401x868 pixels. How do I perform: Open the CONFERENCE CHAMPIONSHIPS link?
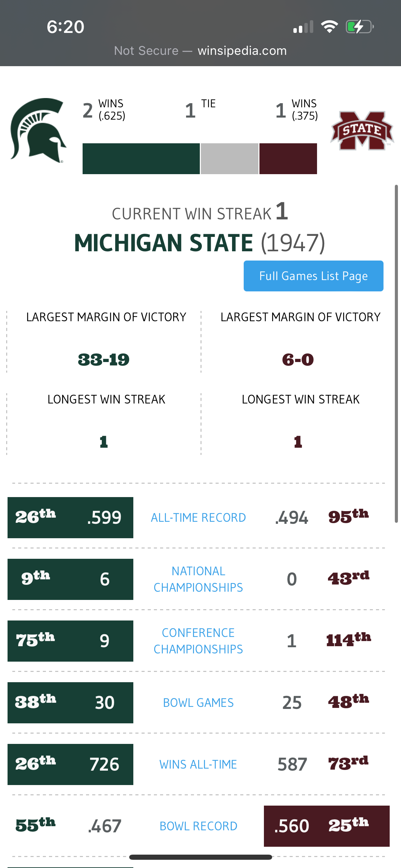tap(198, 640)
